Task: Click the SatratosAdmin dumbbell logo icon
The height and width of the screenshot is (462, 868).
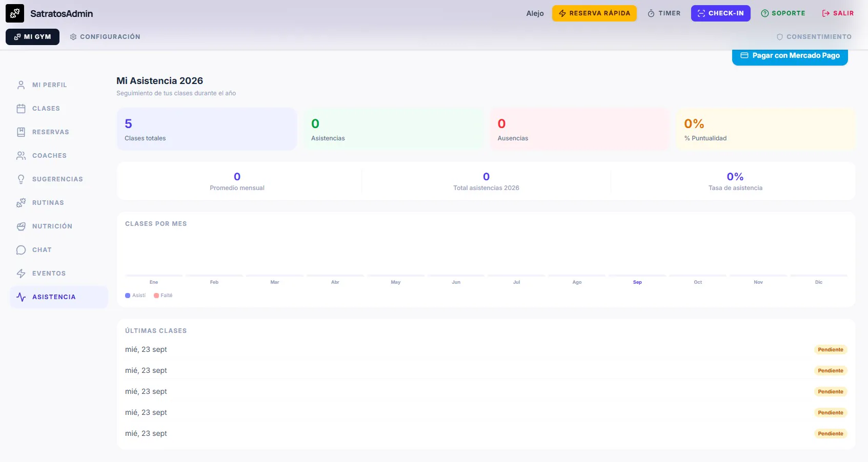Action: (15, 13)
